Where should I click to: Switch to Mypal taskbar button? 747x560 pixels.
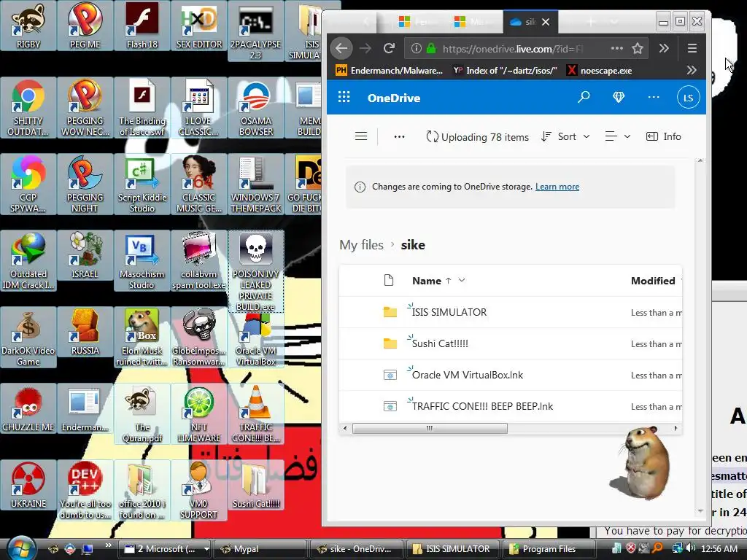click(260, 548)
